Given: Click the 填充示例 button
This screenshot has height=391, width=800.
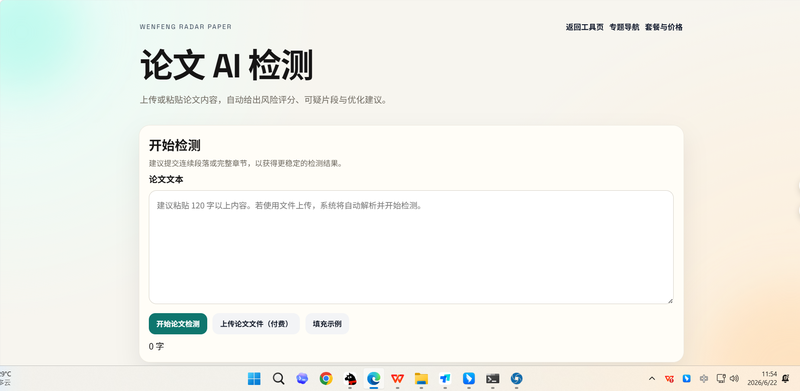Looking at the screenshot, I should click(x=327, y=324).
